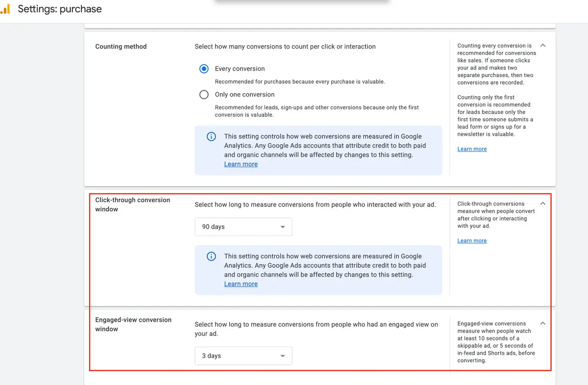Viewport: 588px width, 385px height.
Task: Click 'Recommended for leads, sign-ups' description text
Action: click(x=317, y=111)
